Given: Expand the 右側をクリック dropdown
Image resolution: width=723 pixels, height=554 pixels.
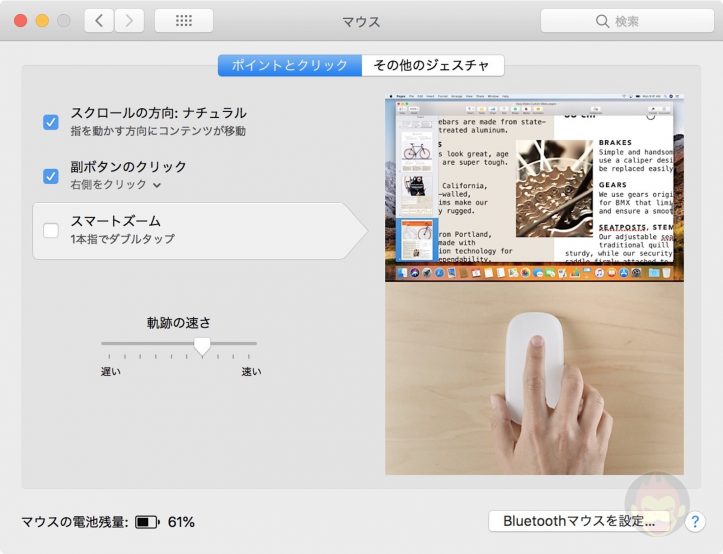Looking at the screenshot, I should 116,185.
